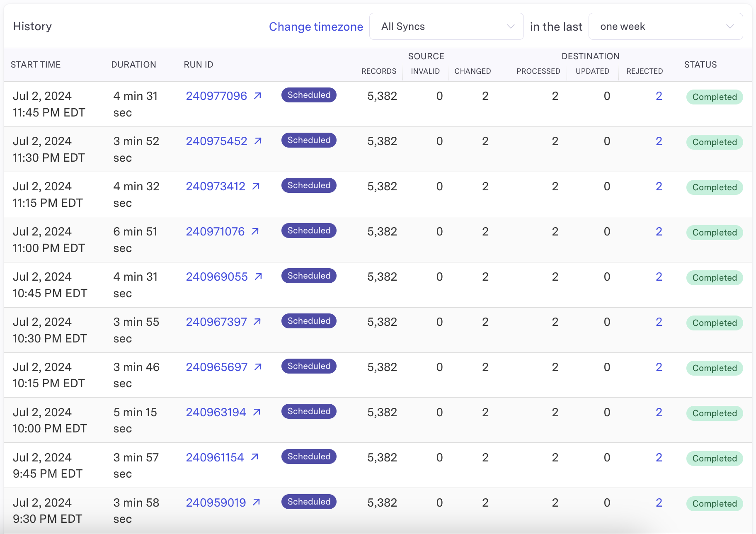Click Completed status of 10:00 PM run
756x534 pixels.
(714, 413)
